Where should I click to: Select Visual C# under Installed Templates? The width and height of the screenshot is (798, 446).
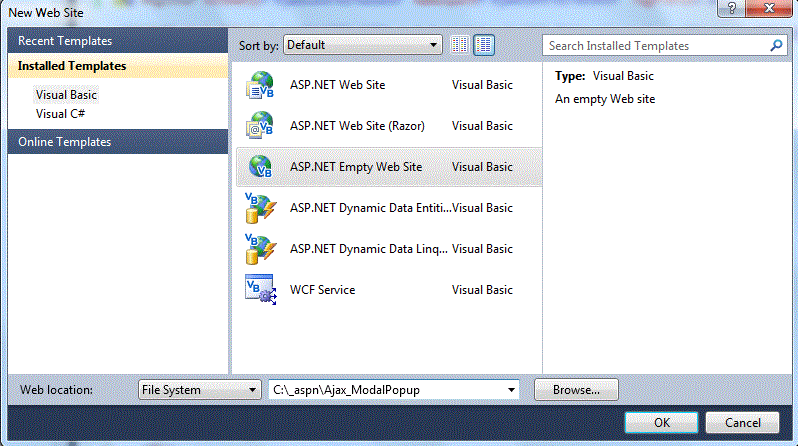(60, 113)
